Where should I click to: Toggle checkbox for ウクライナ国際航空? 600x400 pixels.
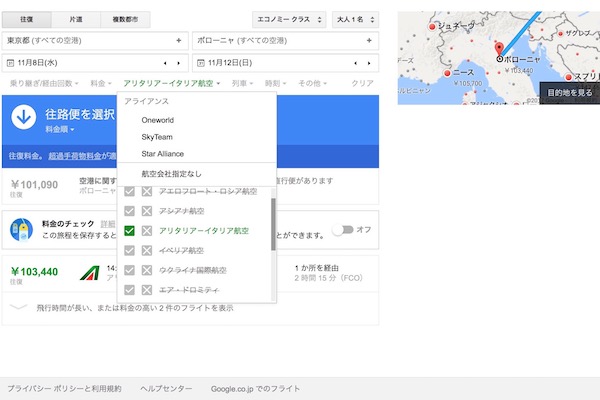pos(129,270)
